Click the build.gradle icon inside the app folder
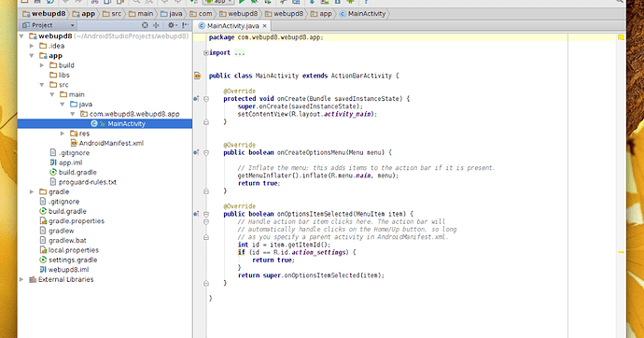 point(53,172)
